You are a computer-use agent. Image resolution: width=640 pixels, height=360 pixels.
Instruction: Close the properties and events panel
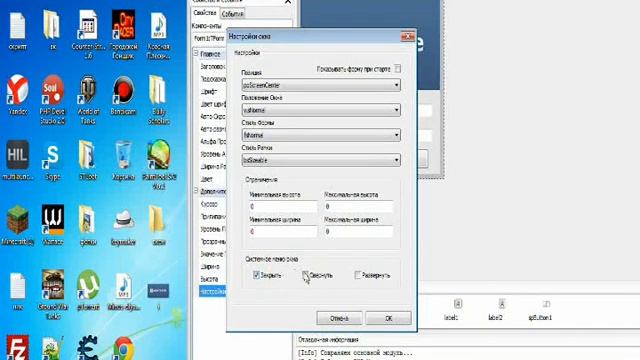point(288,2)
